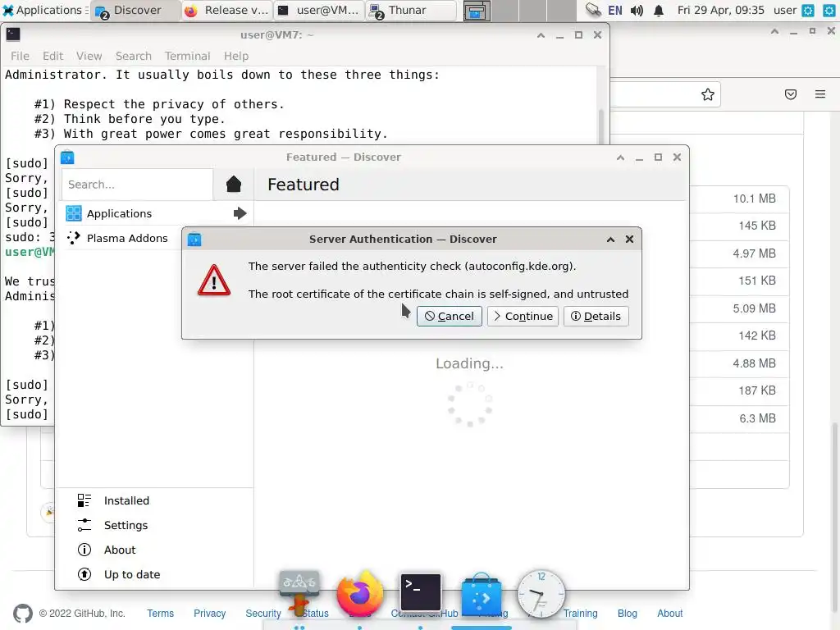Open terminal Search menu

(134, 56)
